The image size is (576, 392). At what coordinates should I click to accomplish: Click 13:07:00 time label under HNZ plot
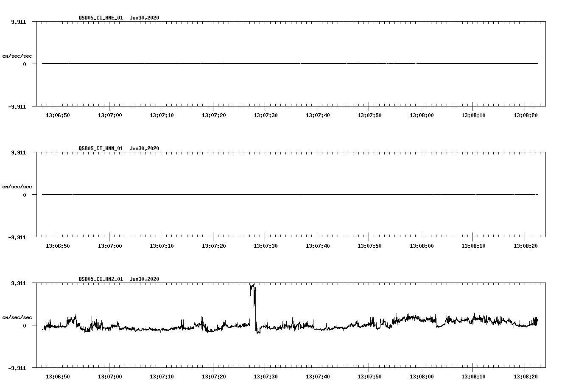(x=110, y=377)
